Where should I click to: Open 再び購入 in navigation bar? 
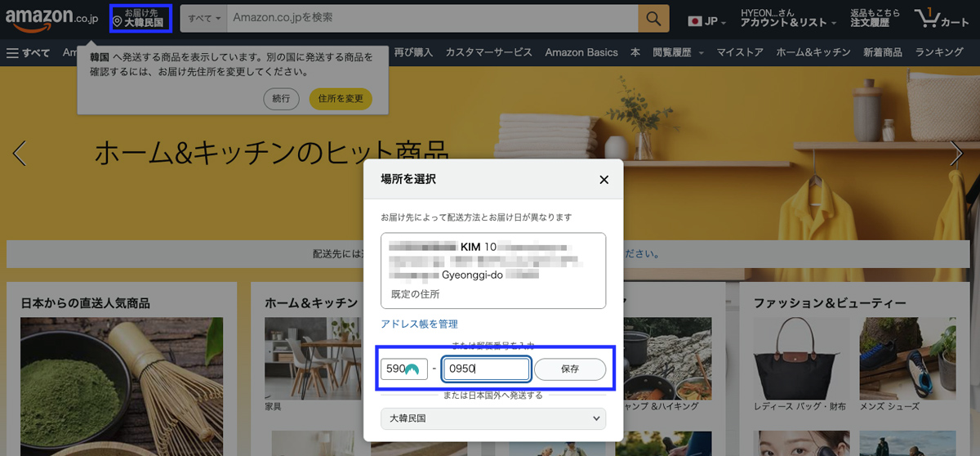(413, 52)
